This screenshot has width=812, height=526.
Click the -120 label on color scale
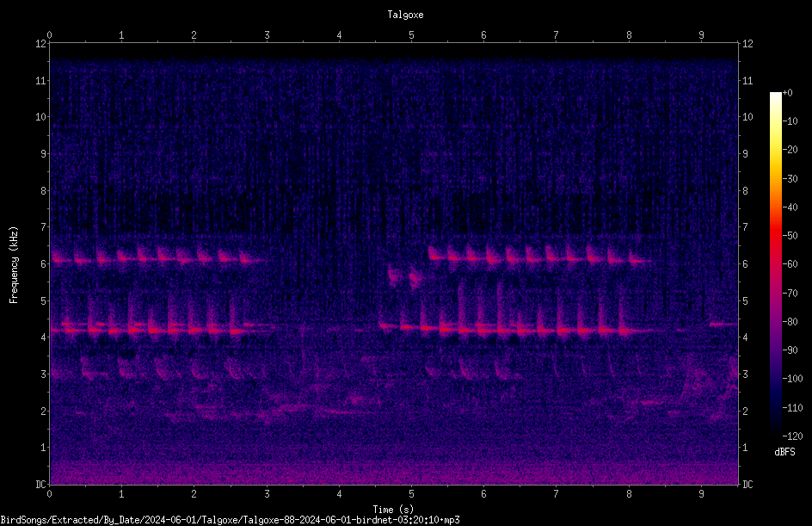792,436
